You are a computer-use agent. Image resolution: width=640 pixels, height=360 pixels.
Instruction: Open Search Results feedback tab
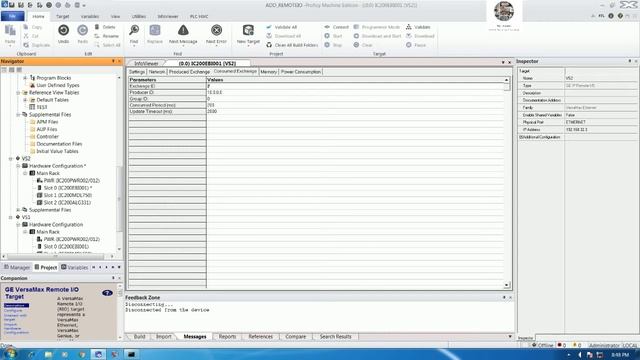335,337
